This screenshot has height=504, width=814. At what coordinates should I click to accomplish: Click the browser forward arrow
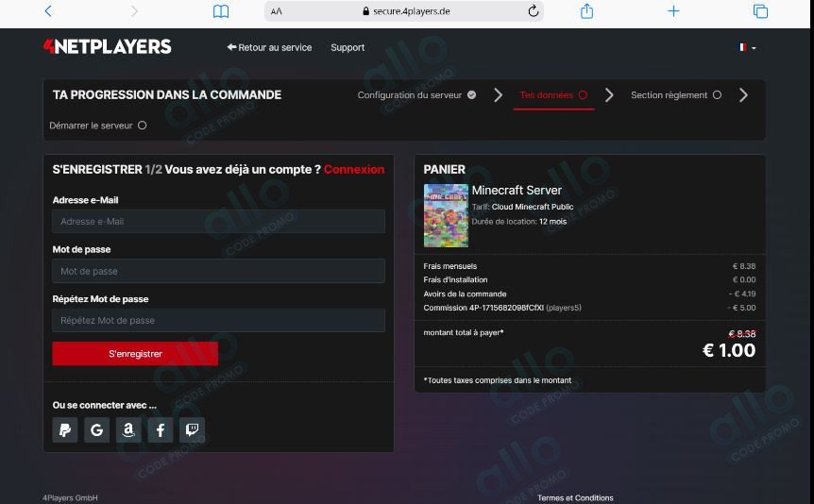[134, 11]
